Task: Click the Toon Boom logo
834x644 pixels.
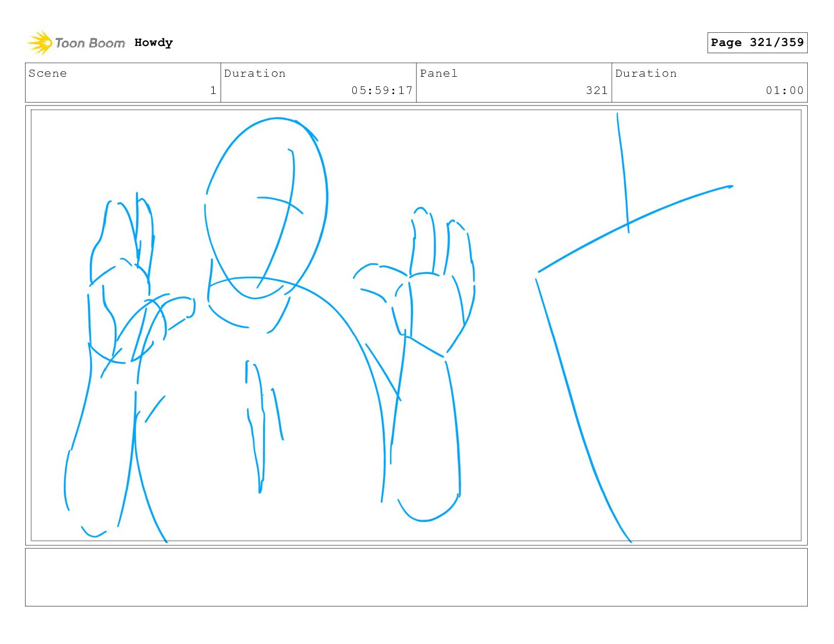Action: tap(76, 43)
